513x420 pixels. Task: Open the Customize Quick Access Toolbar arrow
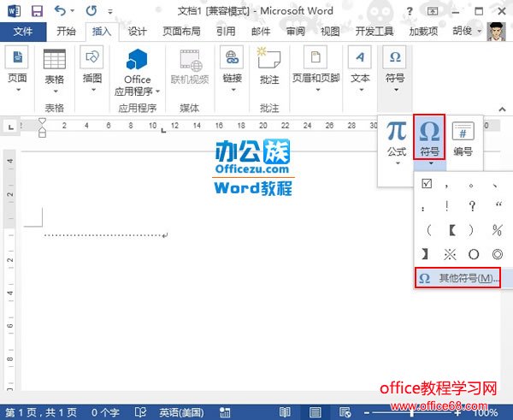click(x=110, y=12)
